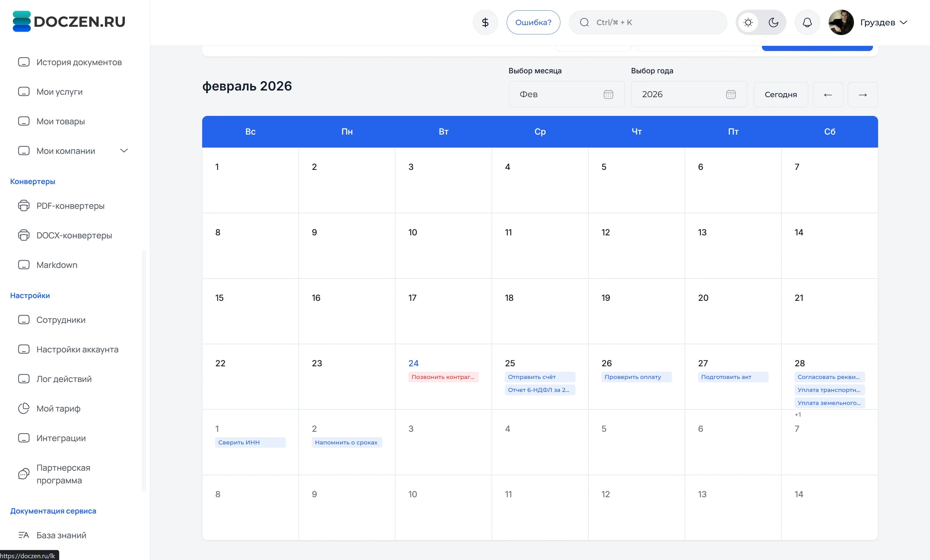Click the DOCX-конвертеры printer icon

point(24,235)
